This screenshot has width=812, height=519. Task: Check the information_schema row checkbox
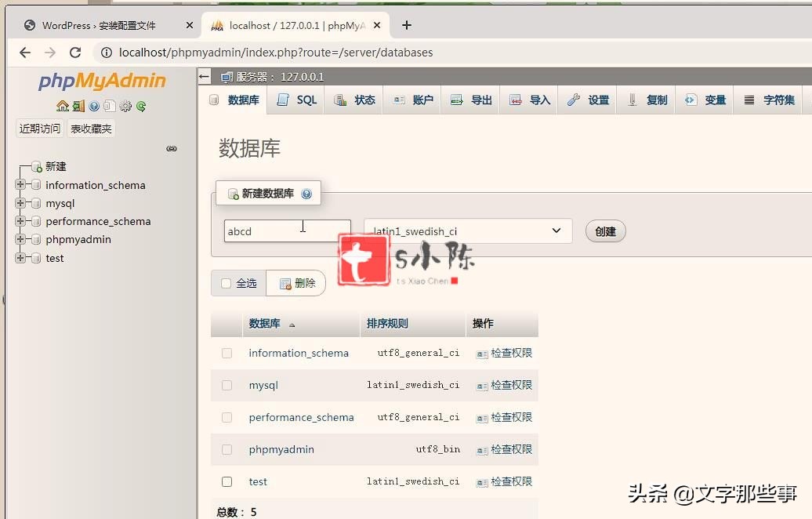227,354
